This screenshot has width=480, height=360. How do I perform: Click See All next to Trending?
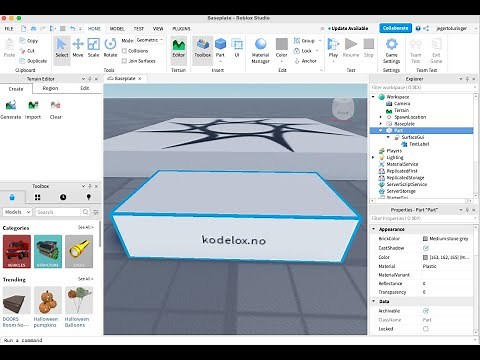point(86,279)
